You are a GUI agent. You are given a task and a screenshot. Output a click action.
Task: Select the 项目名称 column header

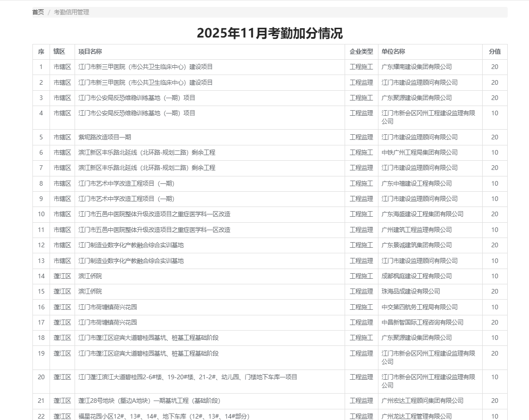click(90, 51)
